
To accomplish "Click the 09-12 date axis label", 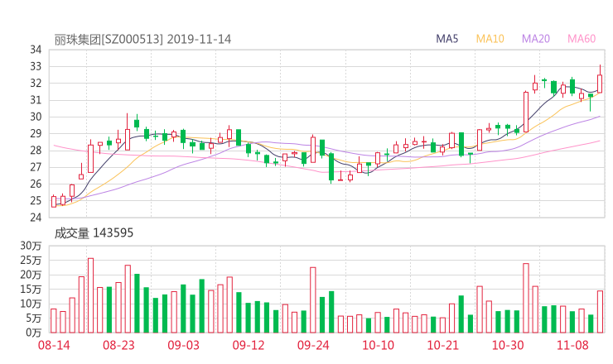I will pyautogui.click(x=249, y=345).
